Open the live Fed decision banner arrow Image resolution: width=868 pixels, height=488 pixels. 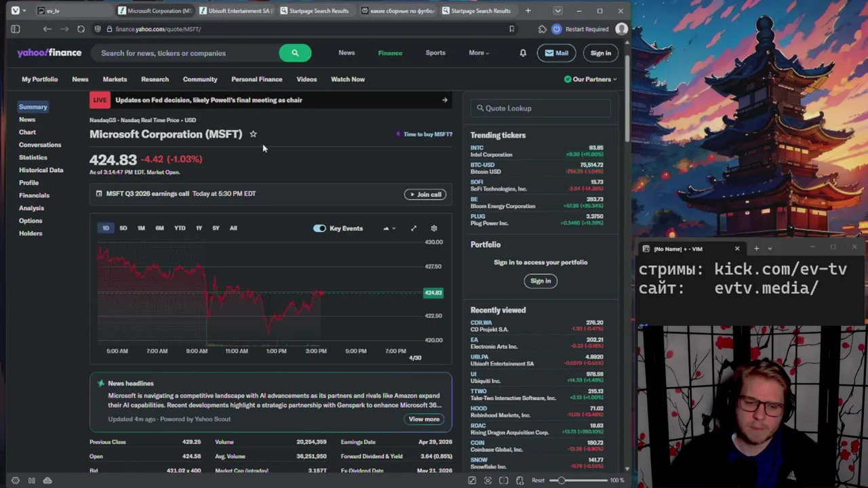[x=445, y=100]
